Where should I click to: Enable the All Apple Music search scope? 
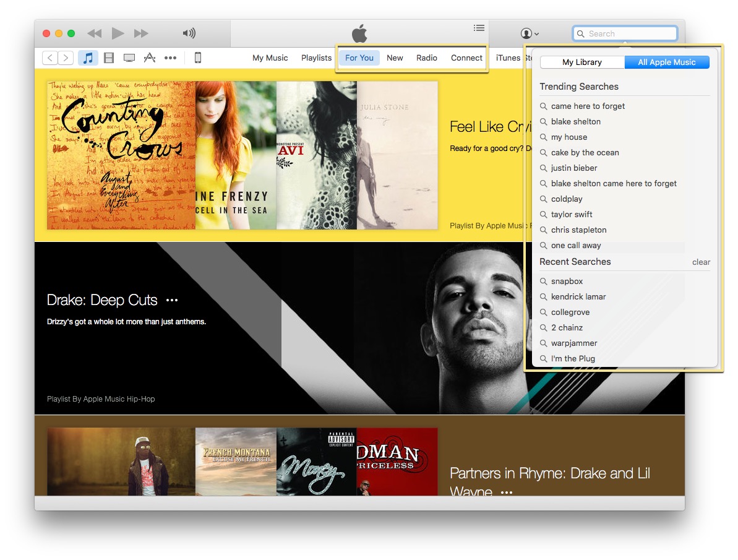(667, 62)
